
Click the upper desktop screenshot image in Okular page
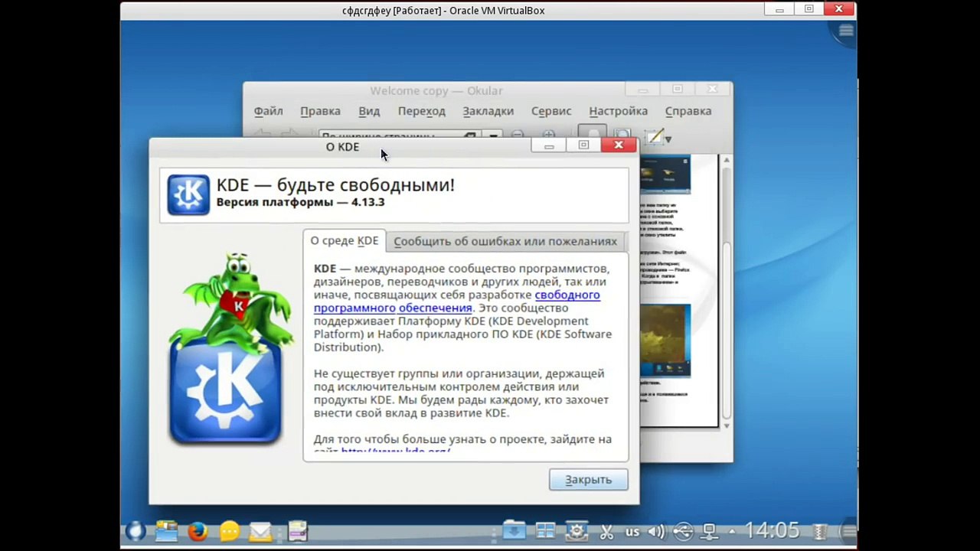[665, 174]
